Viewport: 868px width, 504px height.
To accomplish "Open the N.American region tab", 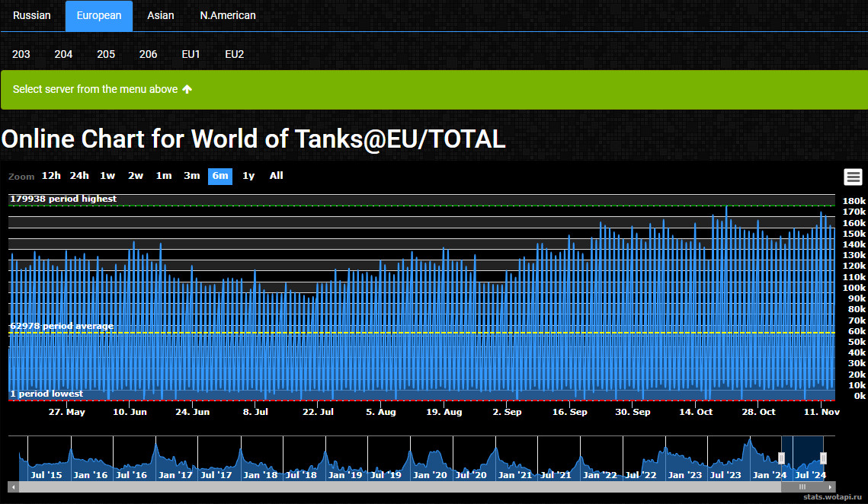I will pyautogui.click(x=228, y=15).
